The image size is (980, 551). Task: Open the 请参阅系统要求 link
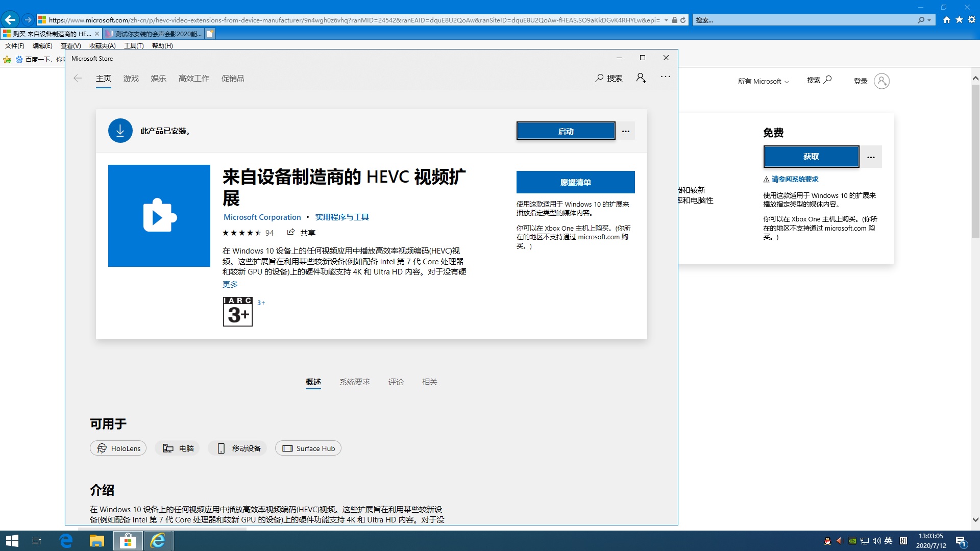coord(795,179)
